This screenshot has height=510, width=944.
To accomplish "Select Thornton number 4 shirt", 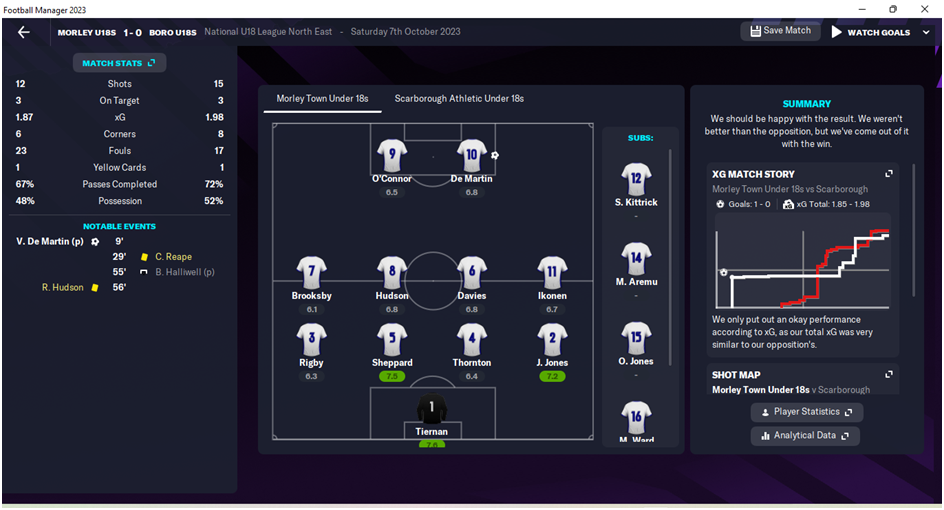I will point(471,340).
